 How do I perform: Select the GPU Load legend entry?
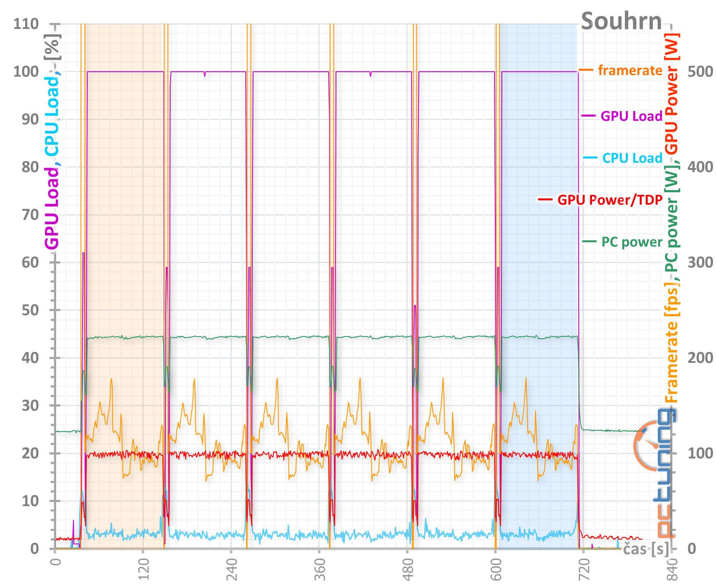click(621, 116)
